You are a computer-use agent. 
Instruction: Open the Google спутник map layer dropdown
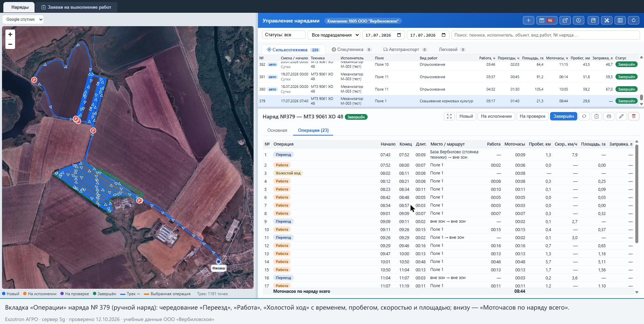23,19
